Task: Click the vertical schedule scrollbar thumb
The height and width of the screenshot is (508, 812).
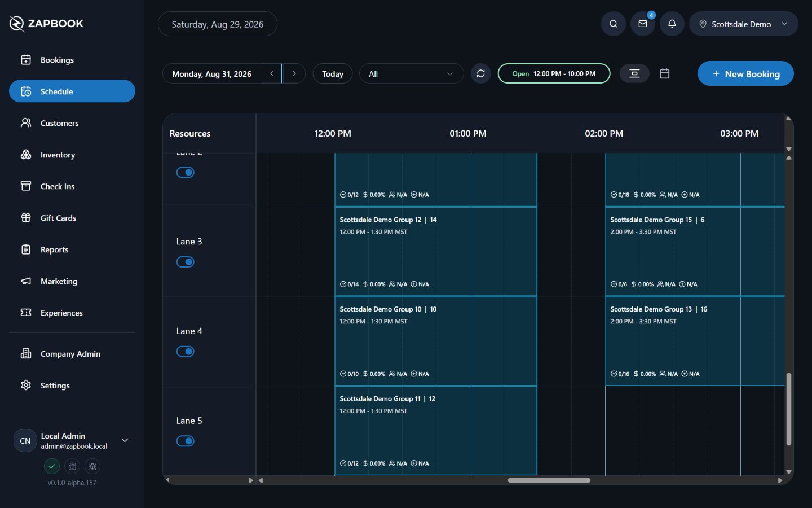Action: click(789, 409)
